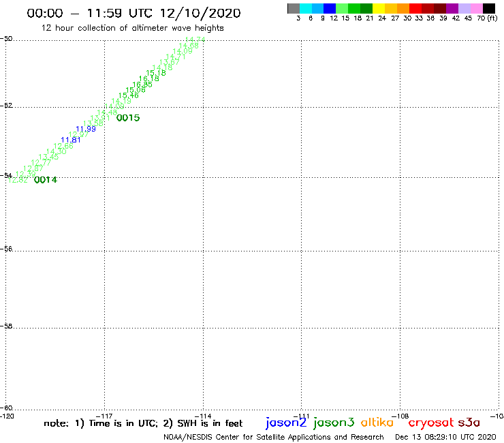Image resolution: width=504 pixels, height=443 pixels.
Task: Click the -56 latitude axis label
Action: [6, 249]
